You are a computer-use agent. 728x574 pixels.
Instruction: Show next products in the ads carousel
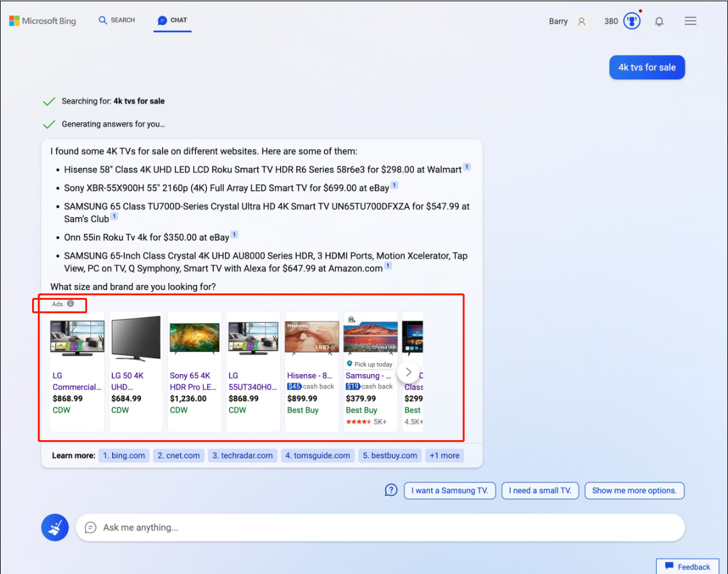coord(409,372)
